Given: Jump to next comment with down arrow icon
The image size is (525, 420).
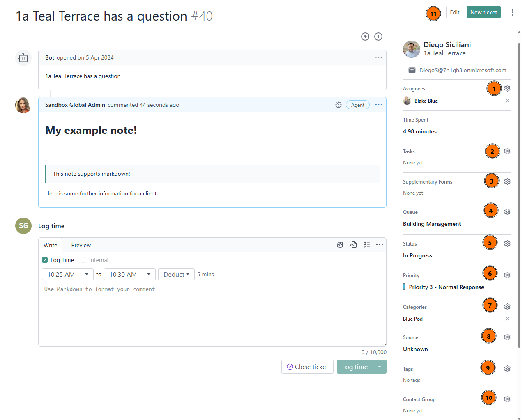Looking at the screenshot, I should [378, 37].
